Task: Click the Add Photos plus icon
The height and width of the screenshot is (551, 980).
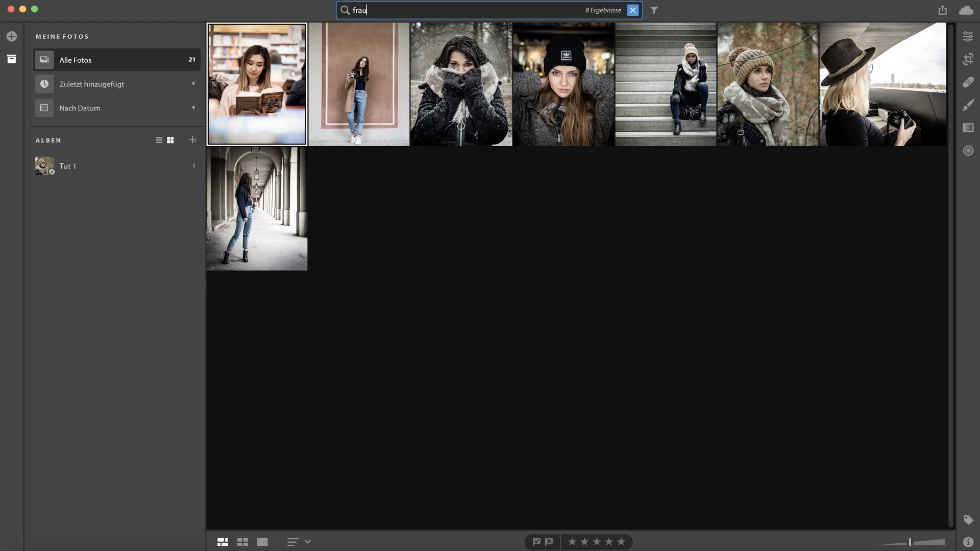Action: [x=11, y=36]
